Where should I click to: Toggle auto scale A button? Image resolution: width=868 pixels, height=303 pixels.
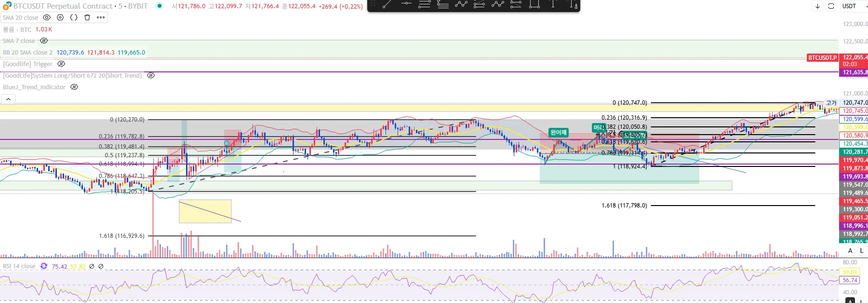tap(850, 250)
